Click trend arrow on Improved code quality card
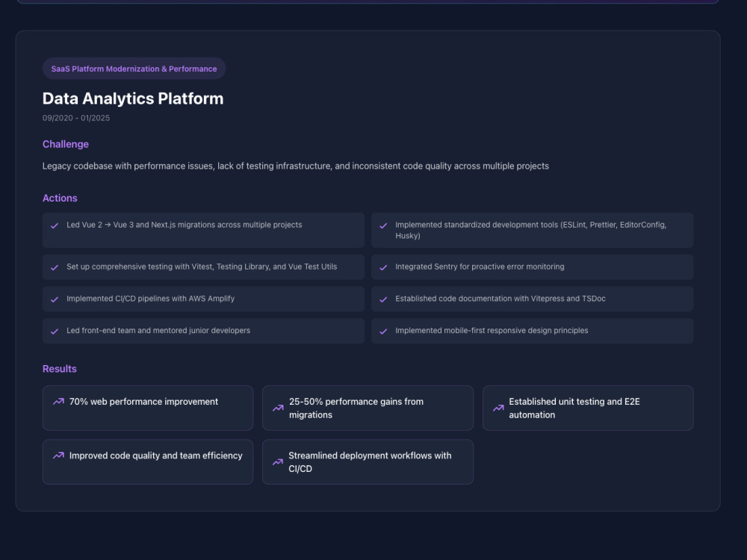This screenshot has height=560, width=747. pyautogui.click(x=58, y=455)
